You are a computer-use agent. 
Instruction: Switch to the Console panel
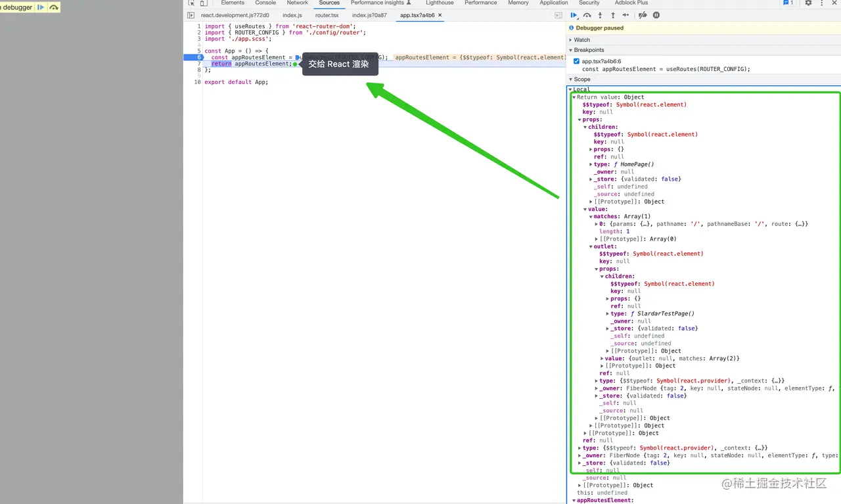265,3
